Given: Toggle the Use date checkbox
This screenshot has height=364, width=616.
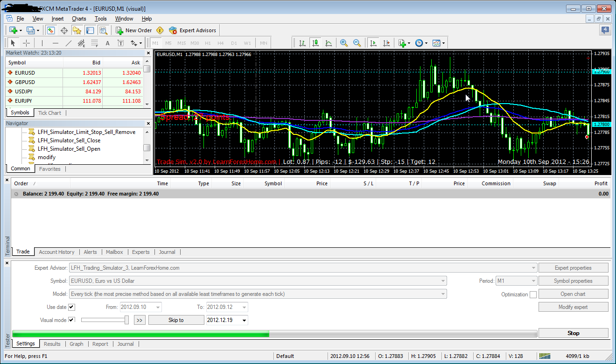Looking at the screenshot, I should (x=71, y=307).
